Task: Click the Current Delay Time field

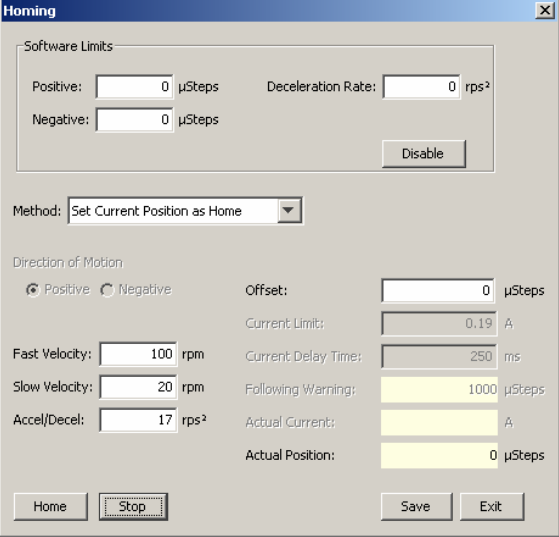Action: click(439, 356)
